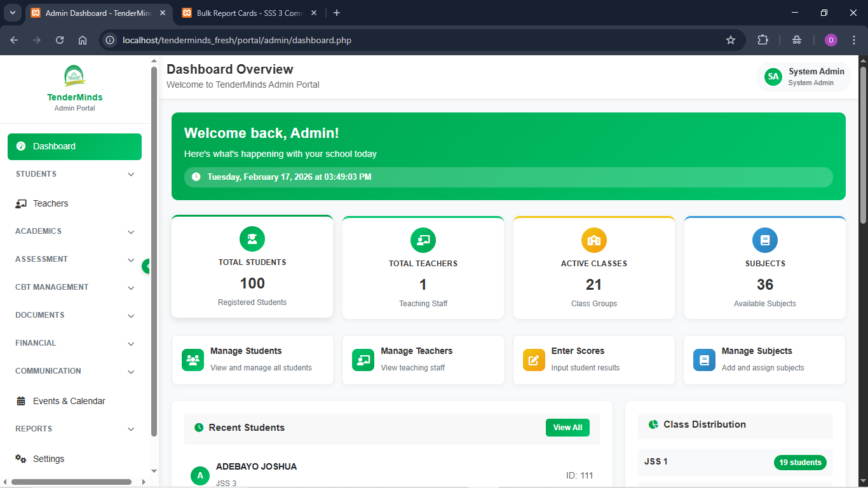The height and width of the screenshot is (488, 868).
Task: Click the SA avatar for System Admin
Action: (773, 76)
